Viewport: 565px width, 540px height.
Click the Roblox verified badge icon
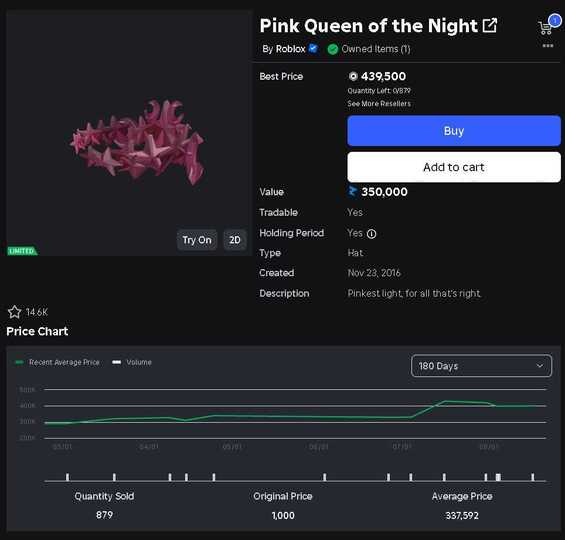pyautogui.click(x=313, y=48)
